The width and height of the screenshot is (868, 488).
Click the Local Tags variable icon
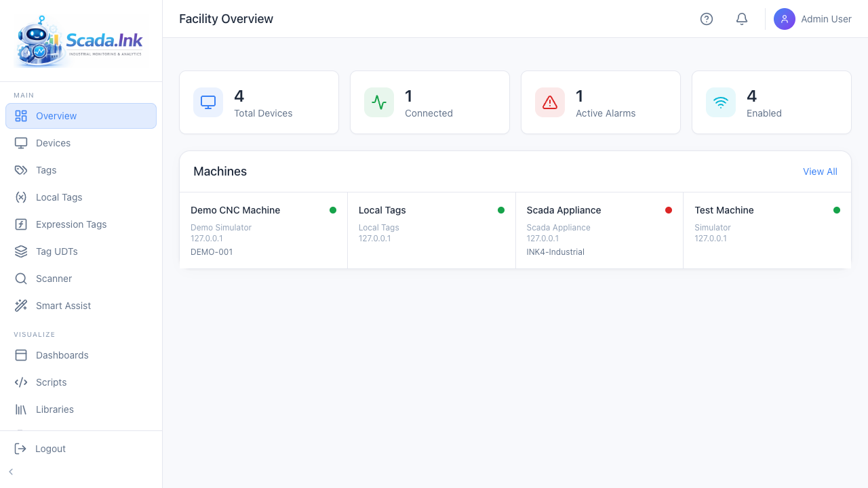pyautogui.click(x=21, y=197)
